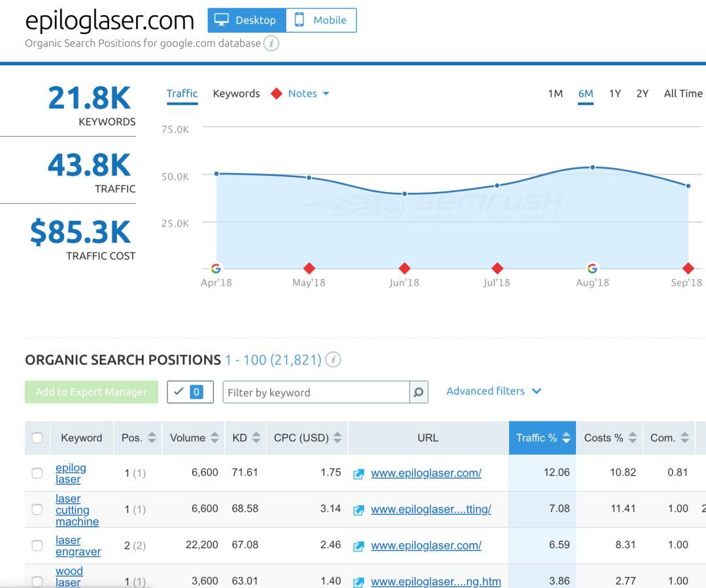The image size is (706, 588).
Task: Click the red note diamond at Jul'18
Action: 497,269
